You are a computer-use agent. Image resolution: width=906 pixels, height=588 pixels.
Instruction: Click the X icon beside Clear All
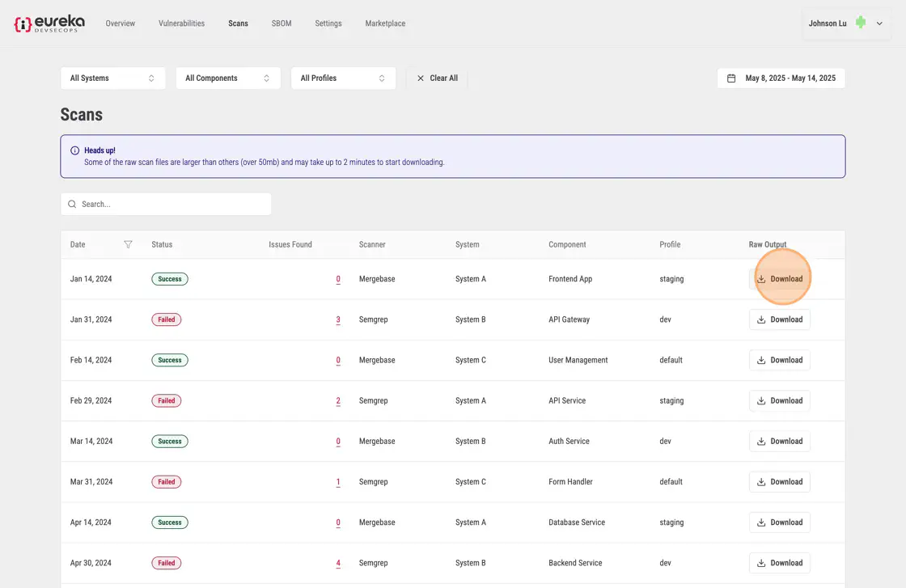[x=420, y=78]
